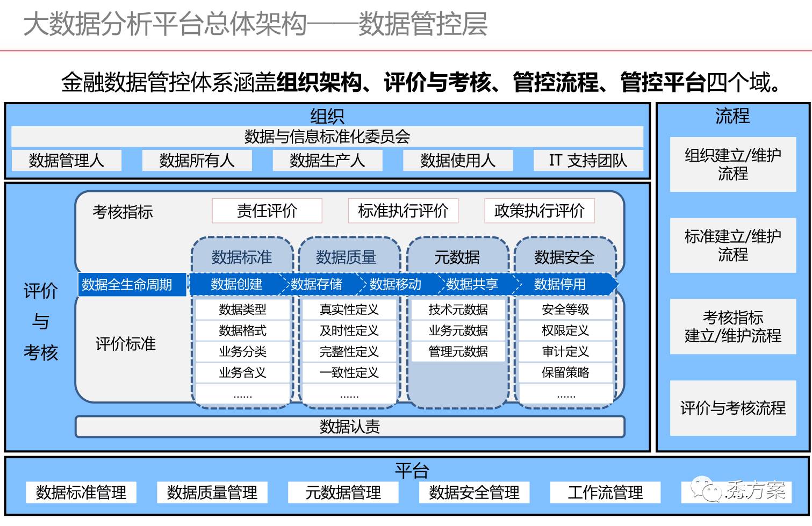Select the 数据共享 lifecycle step
Image resolution: width=812 pixels, height=526 pixels.
click(x=472, y=284)
